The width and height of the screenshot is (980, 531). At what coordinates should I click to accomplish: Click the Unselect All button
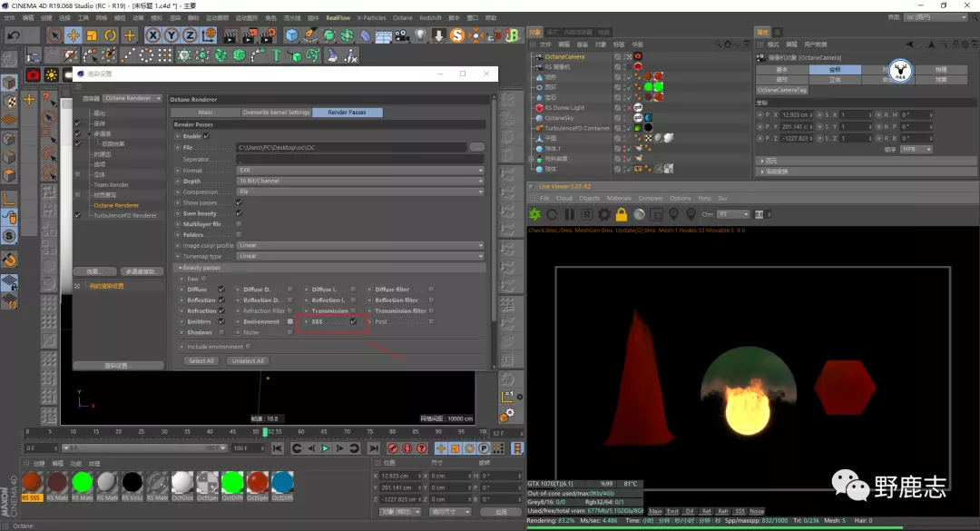pyautogui.click(x=248, y=360)
